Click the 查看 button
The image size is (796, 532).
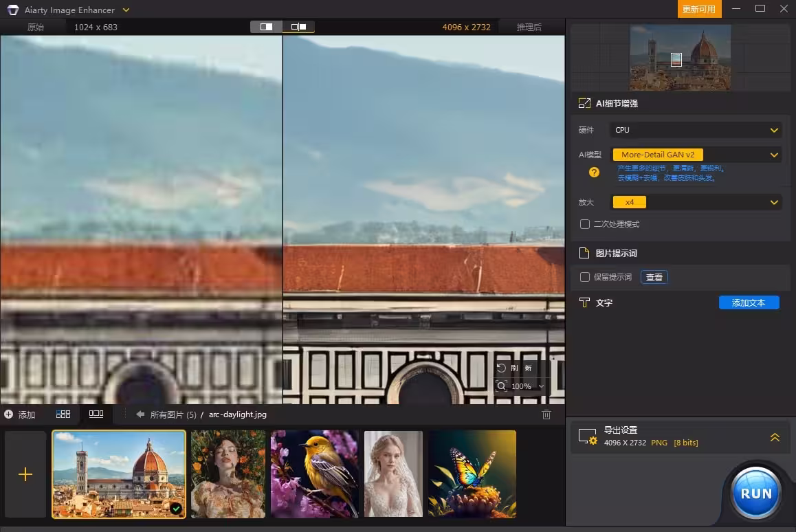click(x=654, y=277)
